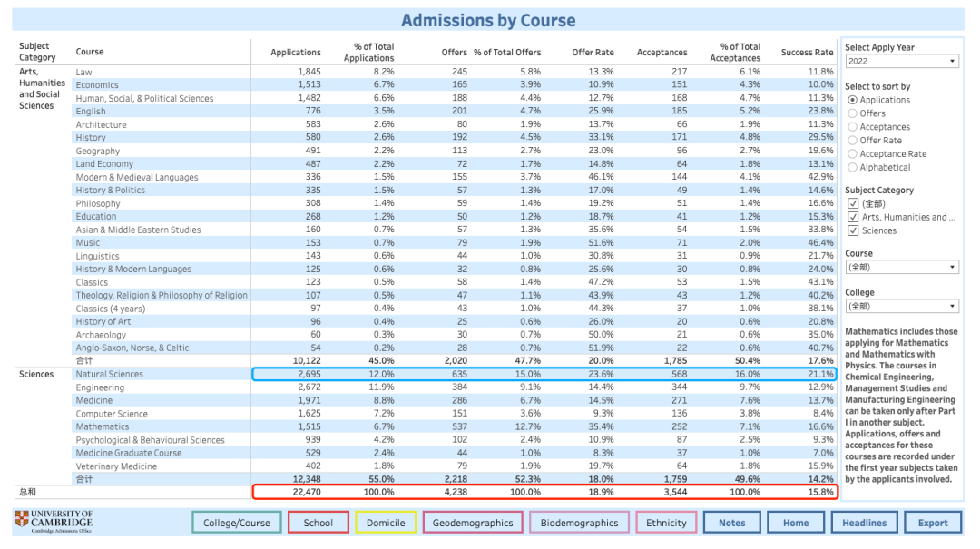Select the Classics (4 years) label
This screenshot has height=549, width=980.
[111, 309]
